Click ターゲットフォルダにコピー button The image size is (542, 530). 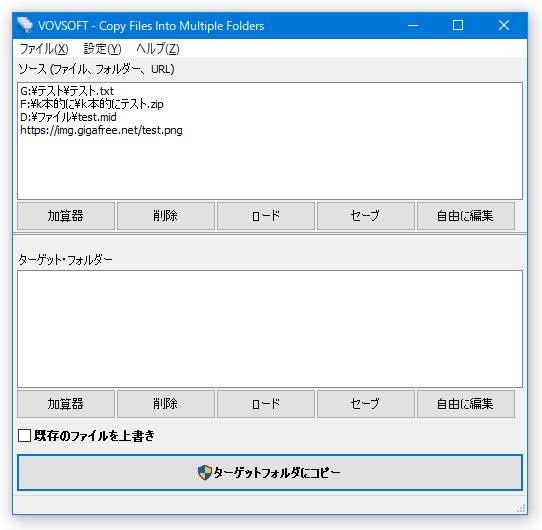270,473
